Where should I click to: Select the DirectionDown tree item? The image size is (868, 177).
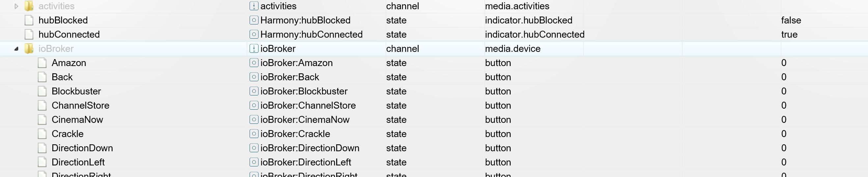(82, 148)
